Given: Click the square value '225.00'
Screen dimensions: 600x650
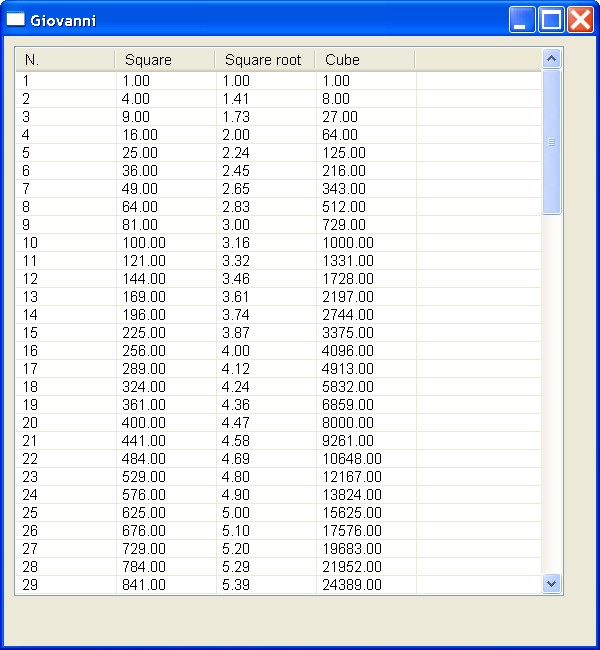Looking at the screenshot, I should point(144,332).
